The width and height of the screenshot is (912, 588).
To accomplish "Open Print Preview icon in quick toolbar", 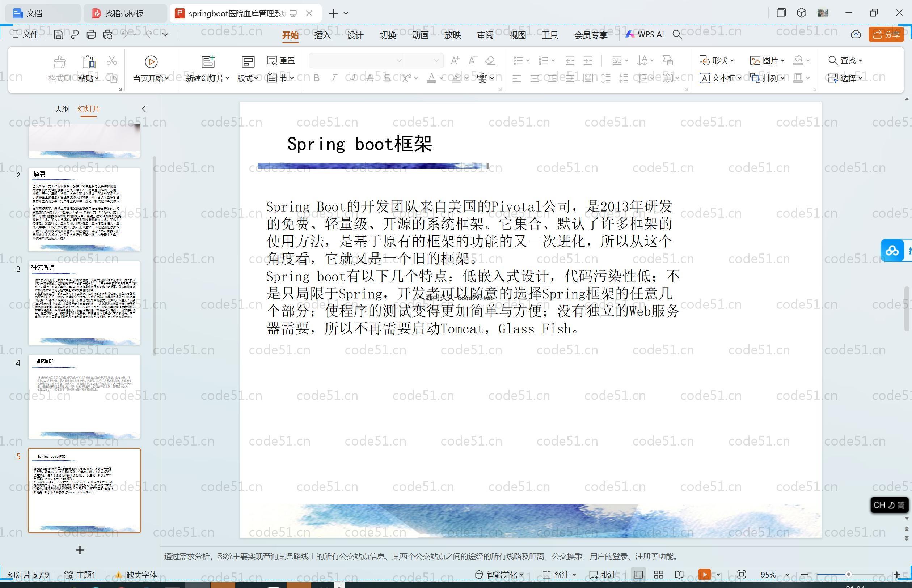I will [x=108, y=35].
